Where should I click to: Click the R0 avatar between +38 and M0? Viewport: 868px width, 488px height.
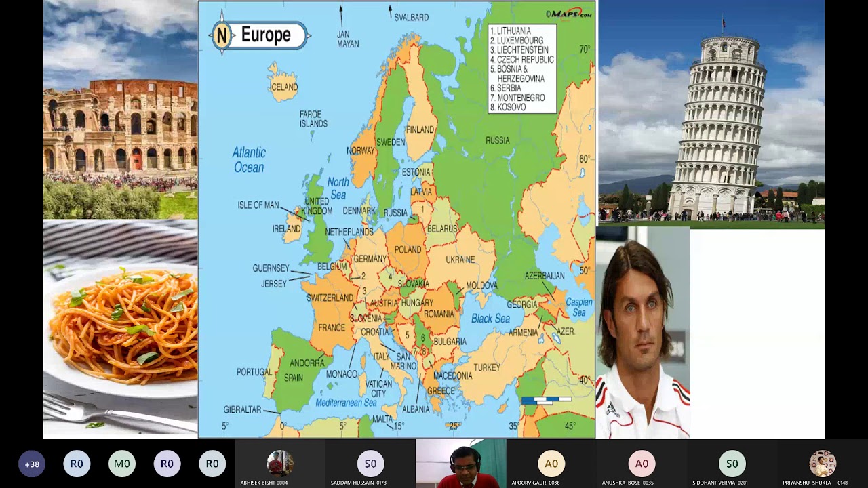tap(77, 464)
